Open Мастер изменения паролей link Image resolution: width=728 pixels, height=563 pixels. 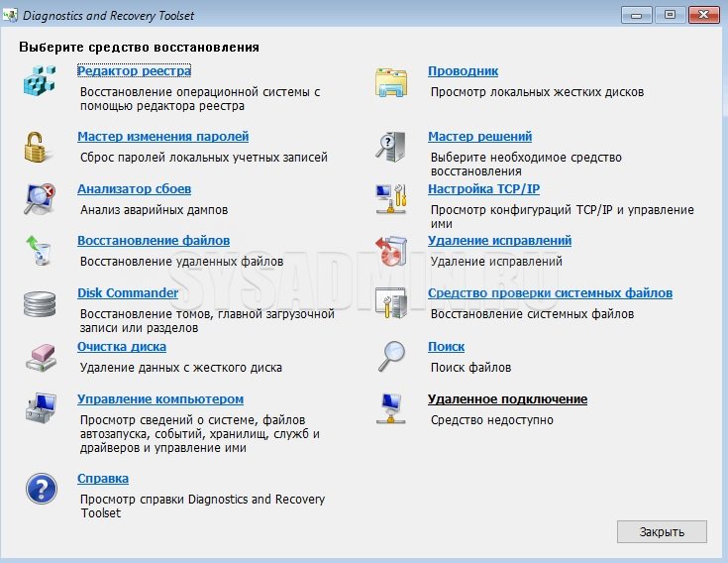162,137
